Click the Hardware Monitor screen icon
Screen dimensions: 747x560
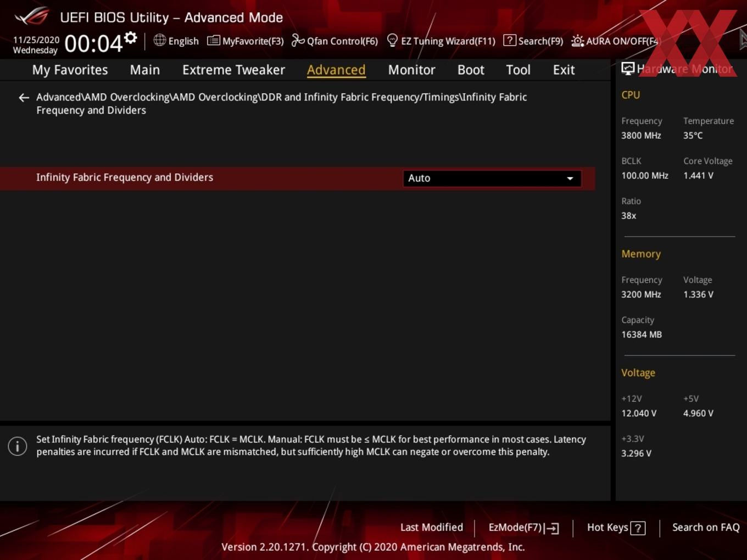(628, 69)
